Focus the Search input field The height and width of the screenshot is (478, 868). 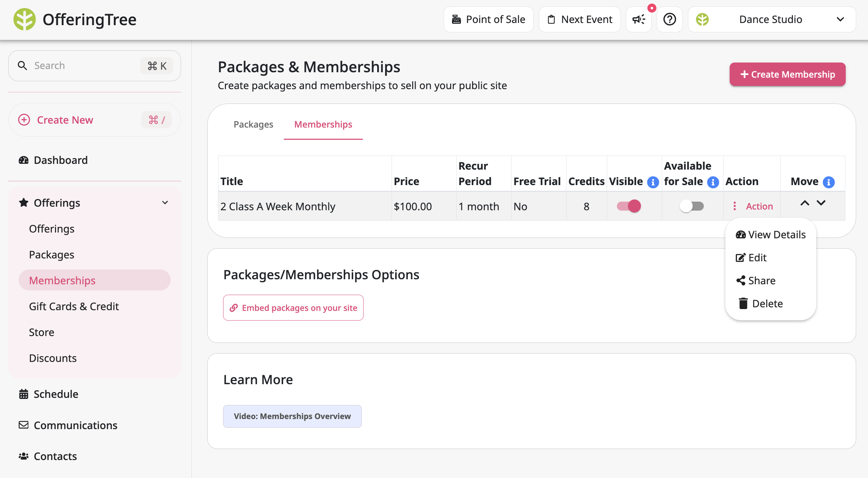[94, 66]
